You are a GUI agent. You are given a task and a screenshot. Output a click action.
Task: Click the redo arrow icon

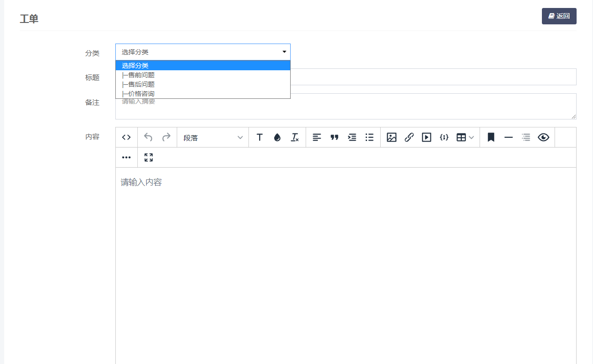(166, 137)
